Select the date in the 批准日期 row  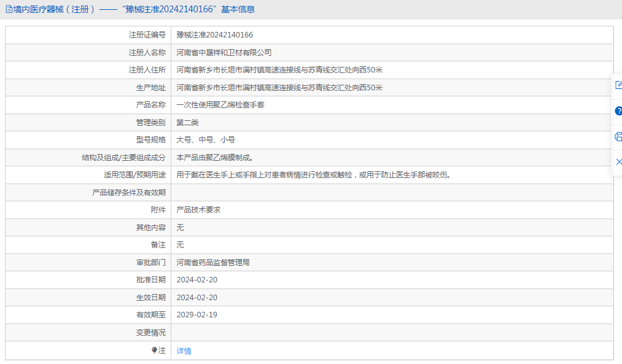click(x=196, y=280)
